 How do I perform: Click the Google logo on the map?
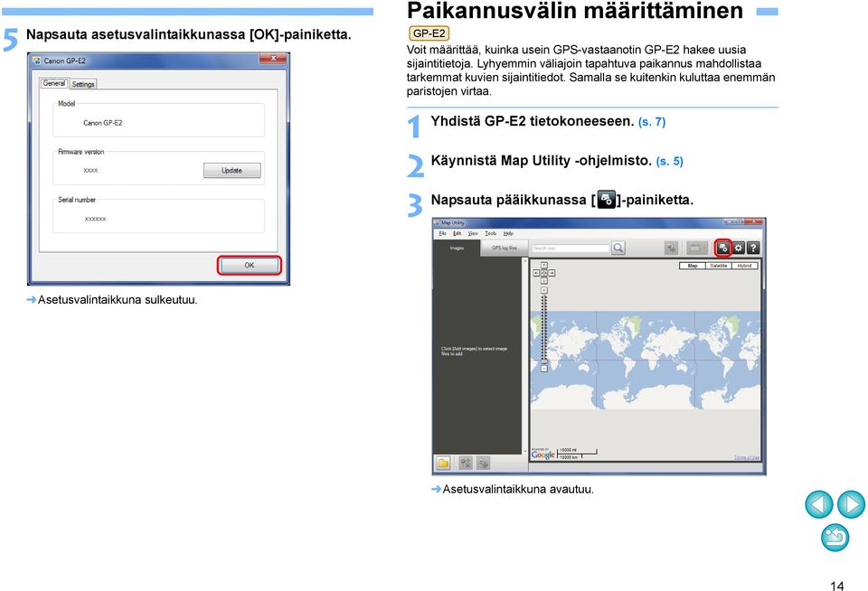click(543, 455)
